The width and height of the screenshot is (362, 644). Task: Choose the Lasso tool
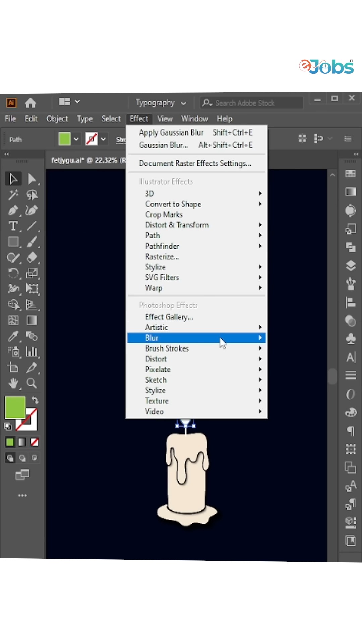click(x=32, y=195)
